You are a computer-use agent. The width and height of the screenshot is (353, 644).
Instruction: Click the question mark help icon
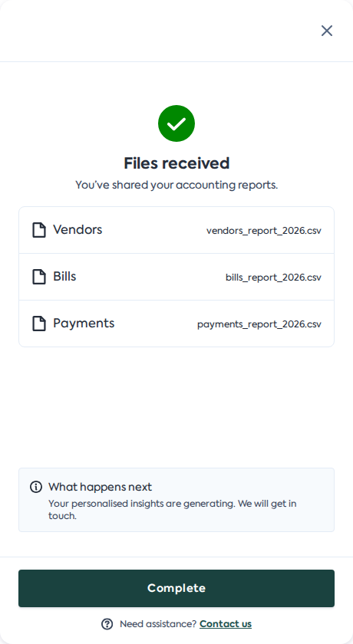click(x=107, y=624)
